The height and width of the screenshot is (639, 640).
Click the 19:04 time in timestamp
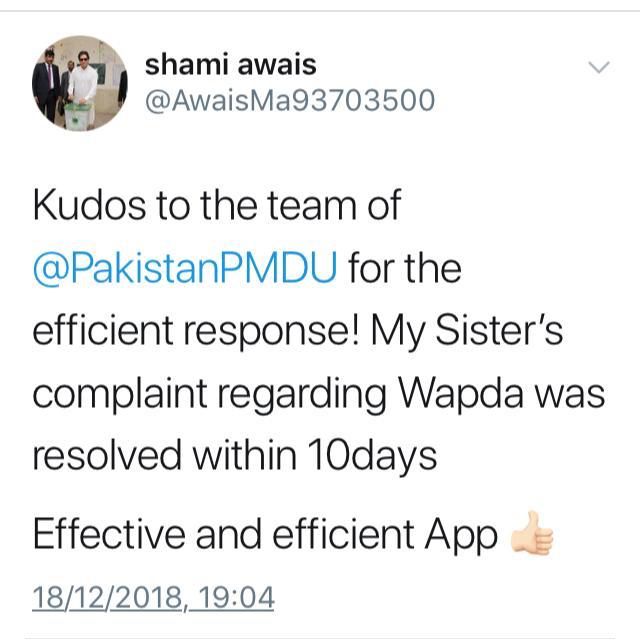[236, 597]
